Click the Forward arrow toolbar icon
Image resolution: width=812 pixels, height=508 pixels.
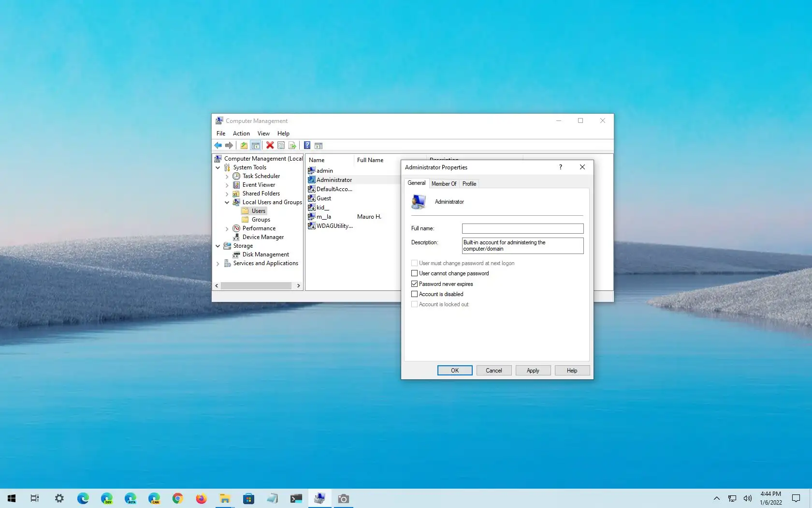(x=229, y=146)
